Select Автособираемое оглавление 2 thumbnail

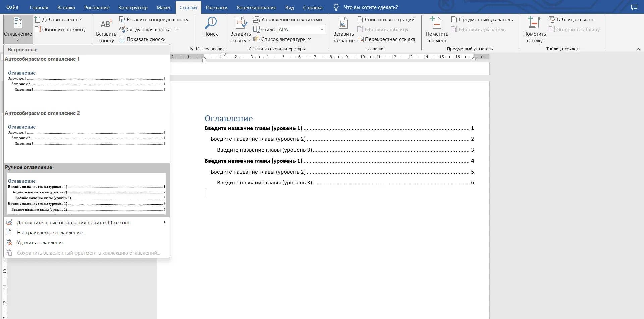(87, 135)
